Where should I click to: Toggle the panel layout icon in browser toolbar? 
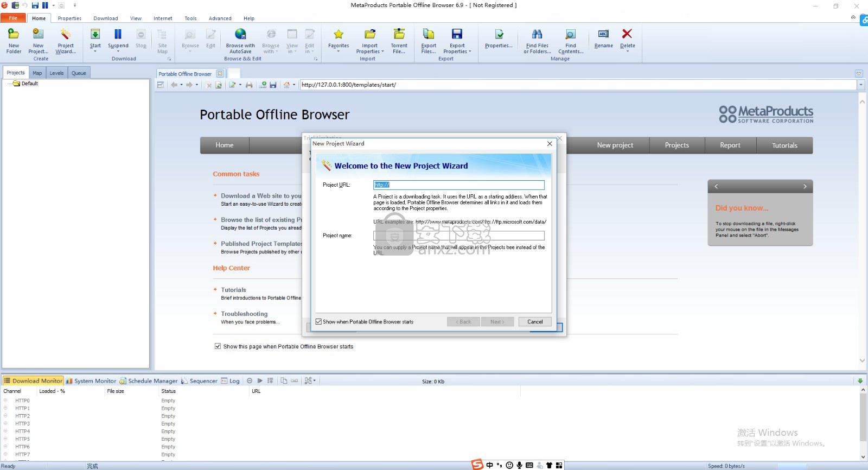[161, 85]
